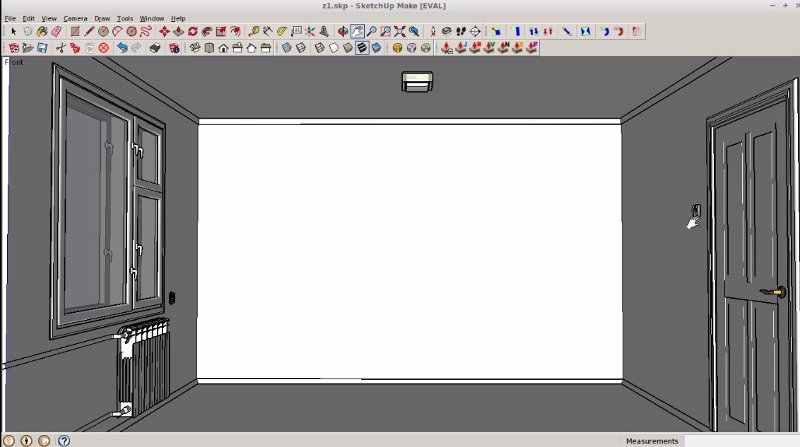Viewport: 800px width, 447px height.
Task: Pick the Arc tool
Action: click(x=118, y=32)
